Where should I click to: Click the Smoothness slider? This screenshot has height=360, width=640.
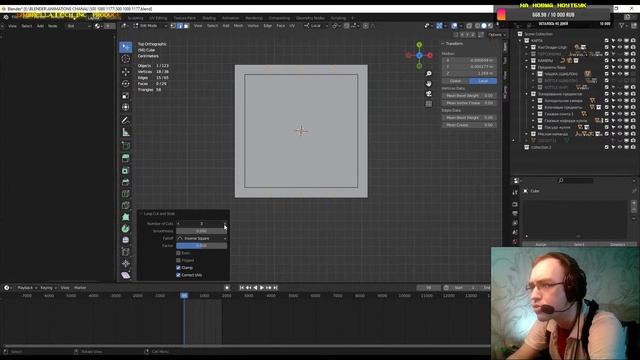pos(202,231)
